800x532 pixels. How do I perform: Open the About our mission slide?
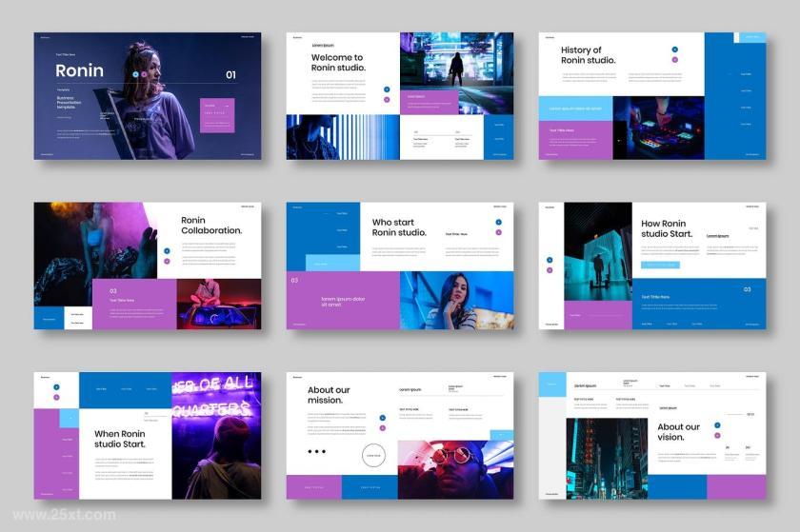point(400,436)
